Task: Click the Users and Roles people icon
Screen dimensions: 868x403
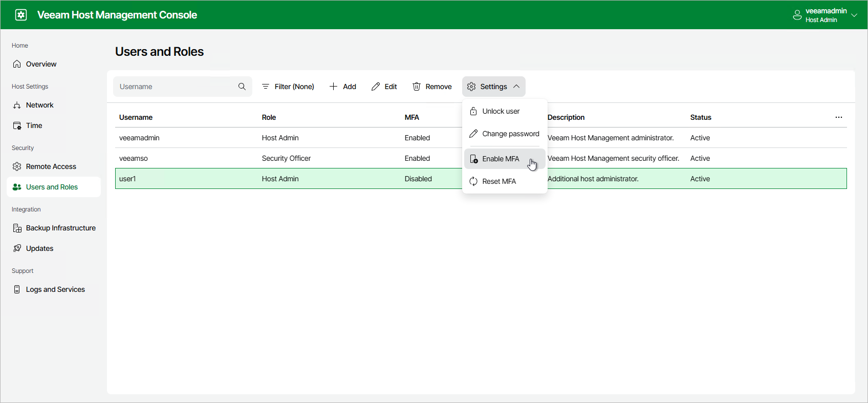Action: click(17, 187)
